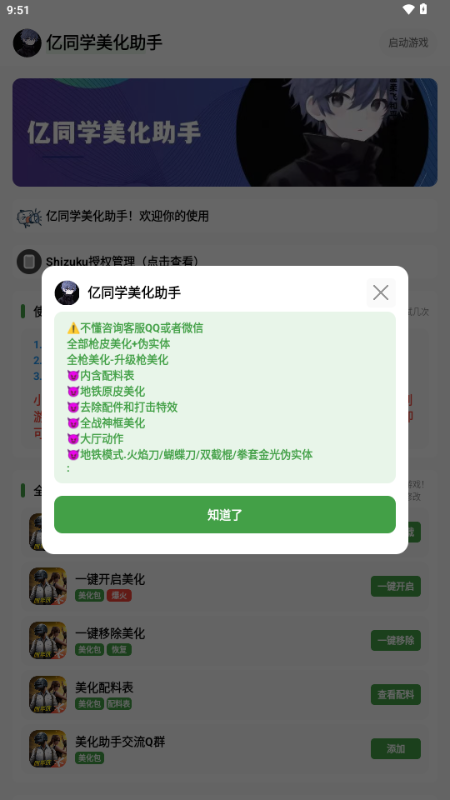Click game icon beside 一键移除美化
Screen dimensions: 450x800
(x=48, y=640)
